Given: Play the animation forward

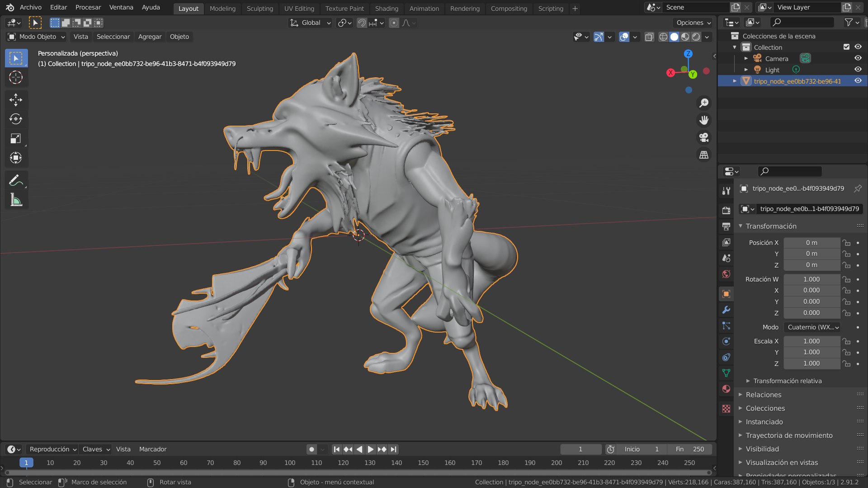Looking at the screenshot, I should [370, 449].
